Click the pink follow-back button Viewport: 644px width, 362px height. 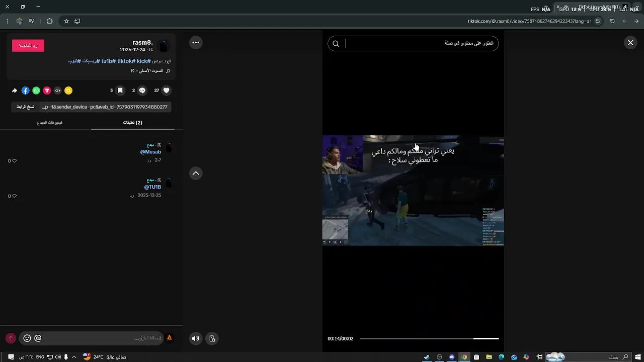pos(28,46)
